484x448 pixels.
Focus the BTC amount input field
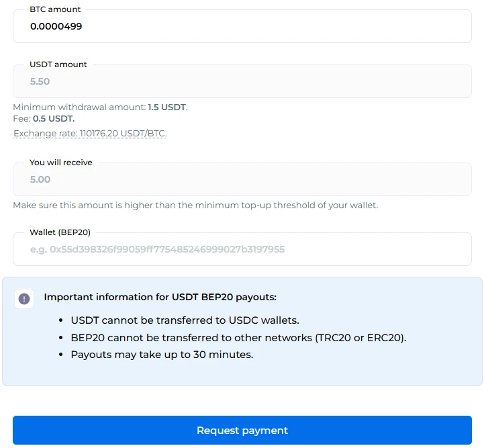[242, 27]
